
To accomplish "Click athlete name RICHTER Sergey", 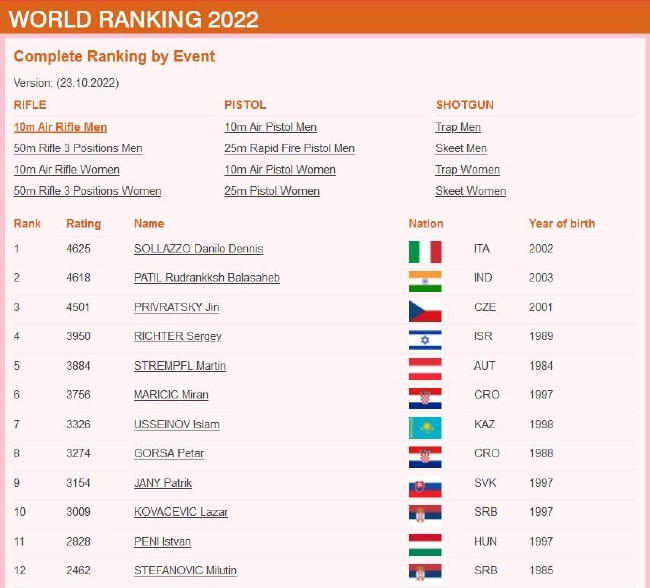I will click(x=178, y=336).
